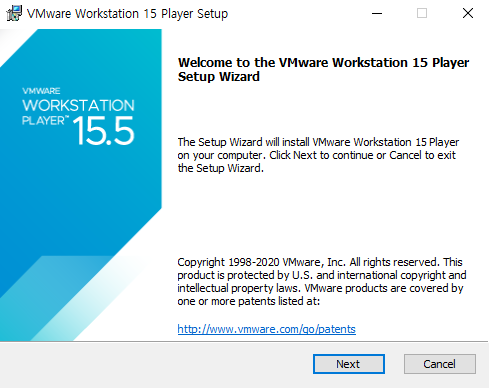Close the setup window with X
The height and width of the screenshot is (388, 489).
[x=468, y=13]
